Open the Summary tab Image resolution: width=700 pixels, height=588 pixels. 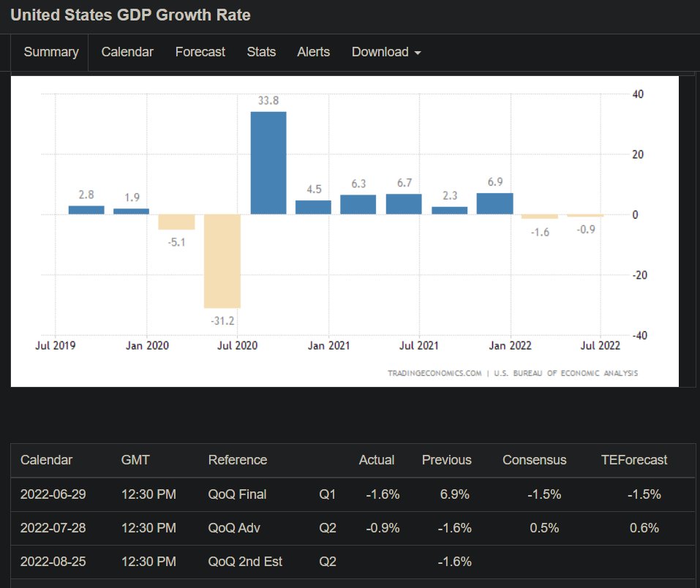[51, 52]
